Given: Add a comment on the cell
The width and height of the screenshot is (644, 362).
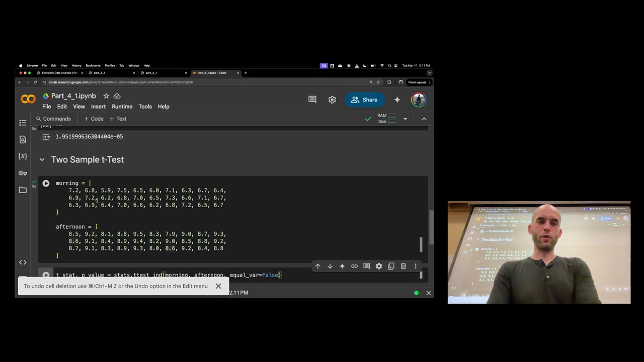Looking at the screenshot, I should [x=367, y=266].
